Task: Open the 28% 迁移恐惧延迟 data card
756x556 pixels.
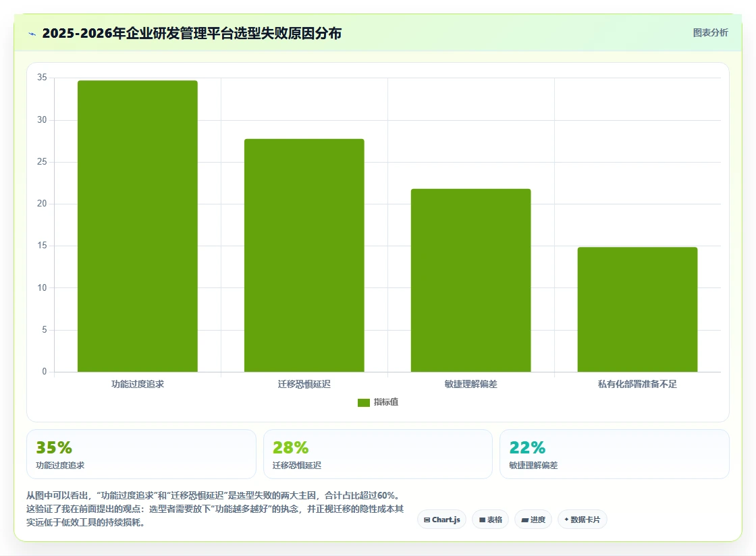Action: [x=377, y=454]
